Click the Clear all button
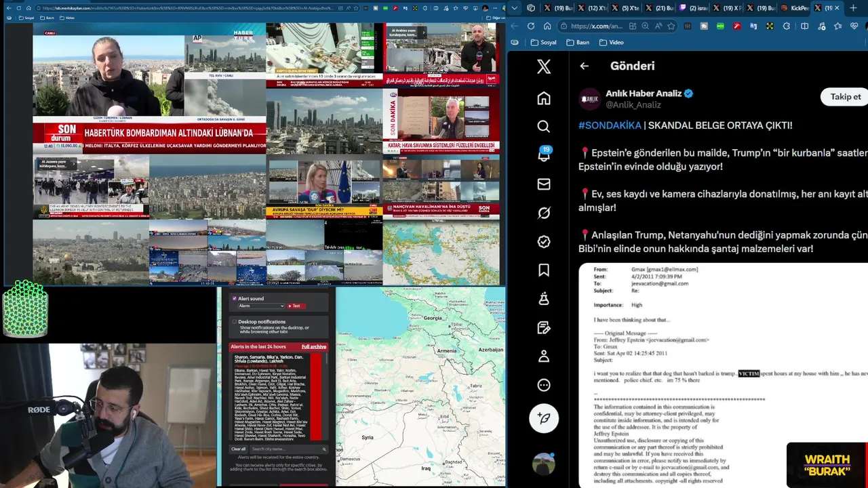This screenshot has width=868, height=488. coord(238,449)
